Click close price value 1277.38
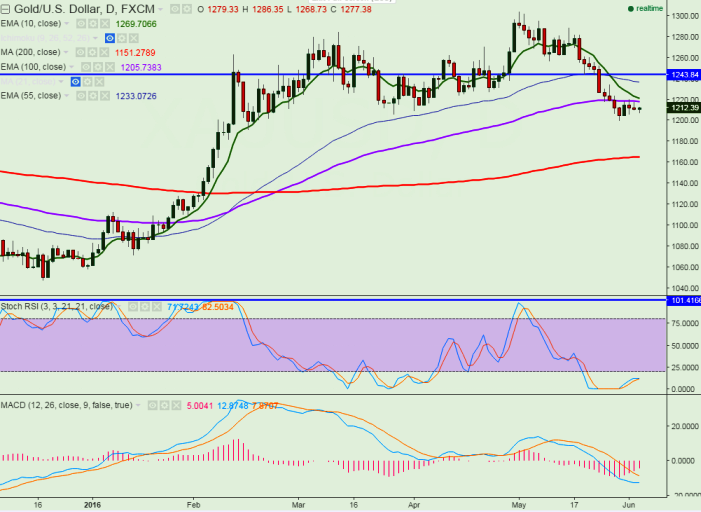Viewport: 701px width, 512px height. coord(356,9)
